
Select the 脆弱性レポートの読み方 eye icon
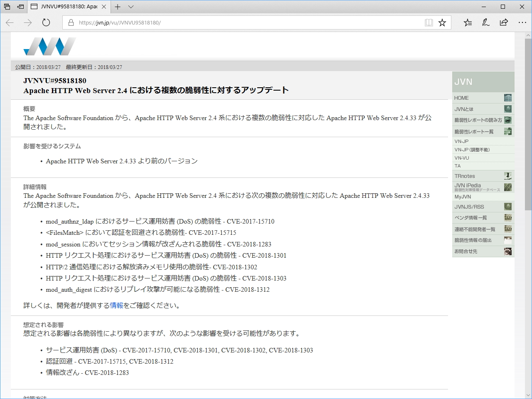pos(507,120)
